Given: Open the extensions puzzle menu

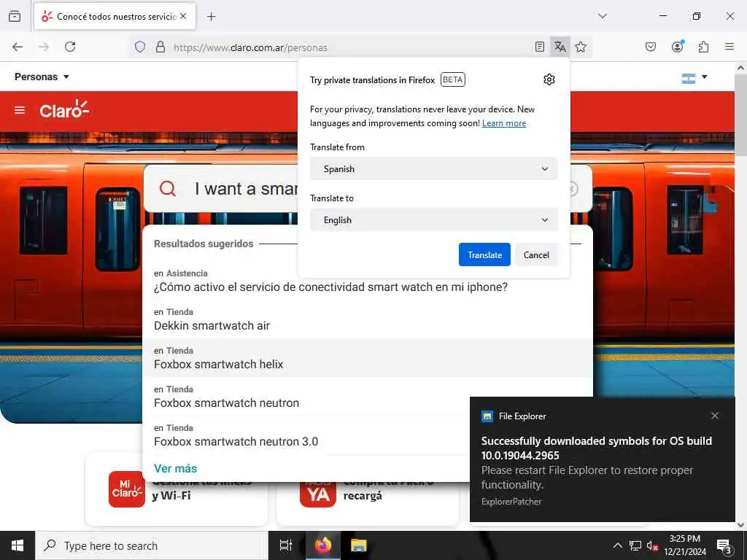Looking at the screenshot, I should click(703, 47).
